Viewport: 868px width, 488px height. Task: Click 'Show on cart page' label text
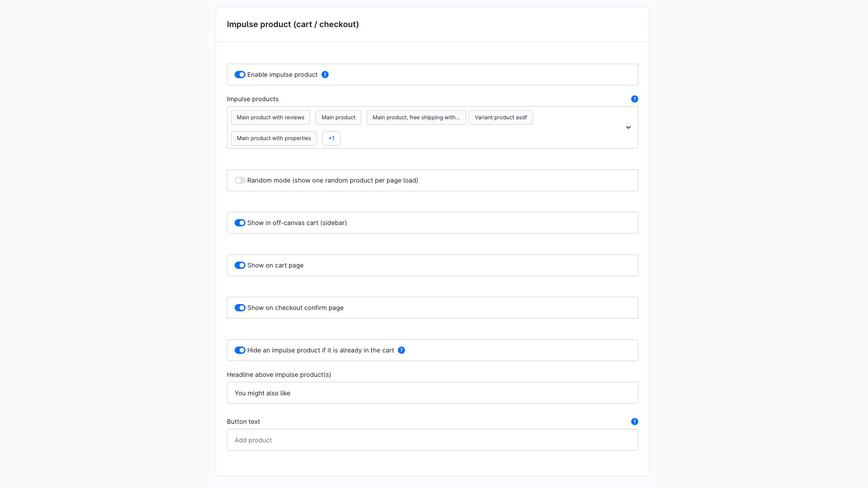point(275,265)
